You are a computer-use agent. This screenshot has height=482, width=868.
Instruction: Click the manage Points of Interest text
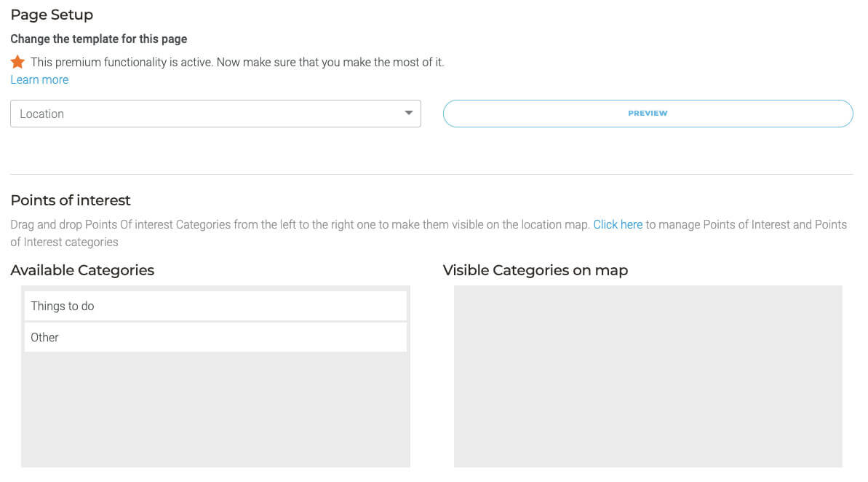746,224
